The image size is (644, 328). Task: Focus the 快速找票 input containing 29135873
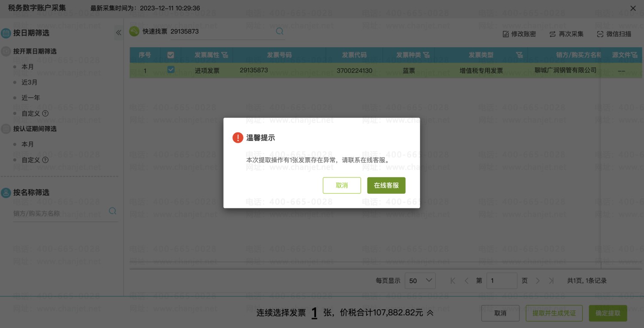point(222,31)
